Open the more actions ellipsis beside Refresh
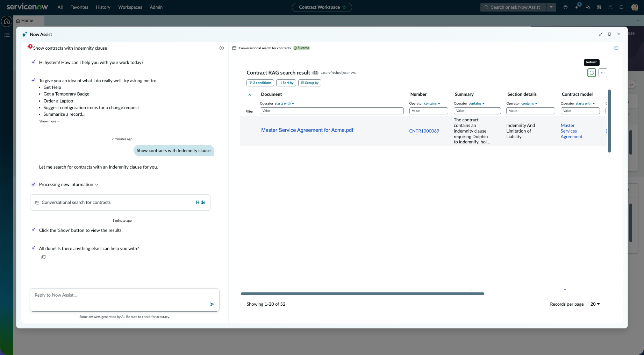This screenshot has width=644, height=355. [603, 73]
